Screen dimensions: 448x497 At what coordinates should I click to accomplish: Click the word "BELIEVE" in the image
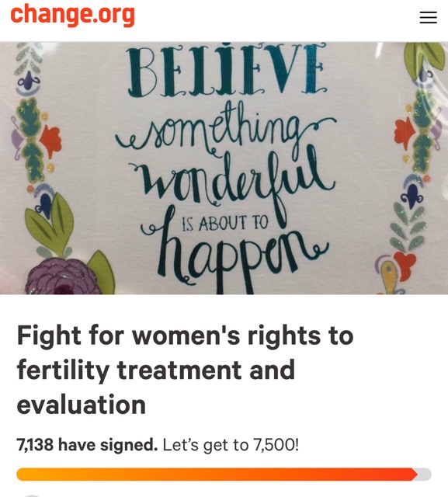[x=227, y=71]
